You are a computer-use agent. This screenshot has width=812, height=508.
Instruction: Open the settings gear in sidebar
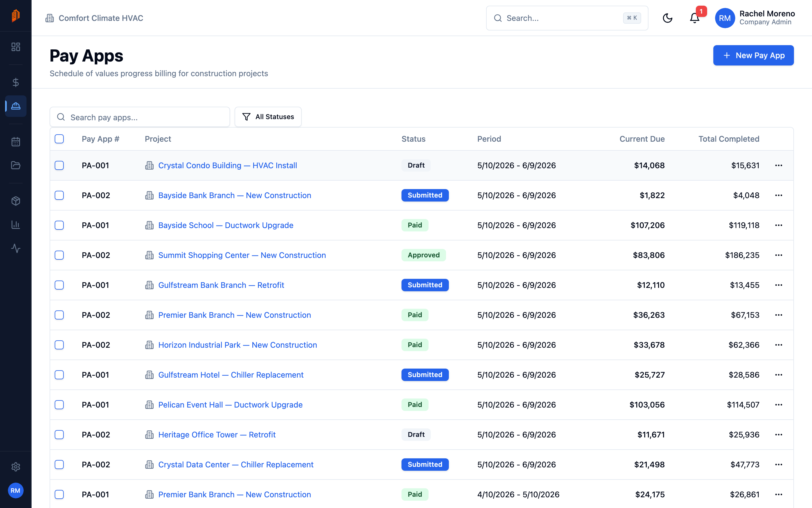coord(16,467)
